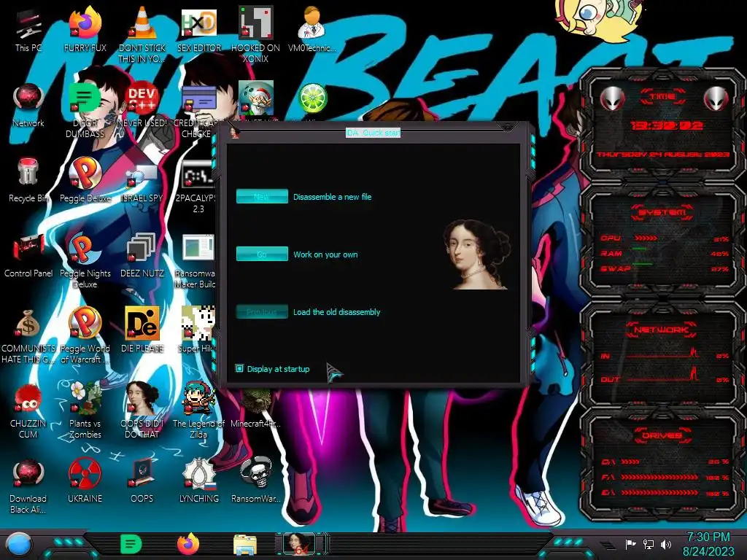Open the green chat app on taskbar
The image size is (747, 560).
pyautogui.click(x=131, y=544)
